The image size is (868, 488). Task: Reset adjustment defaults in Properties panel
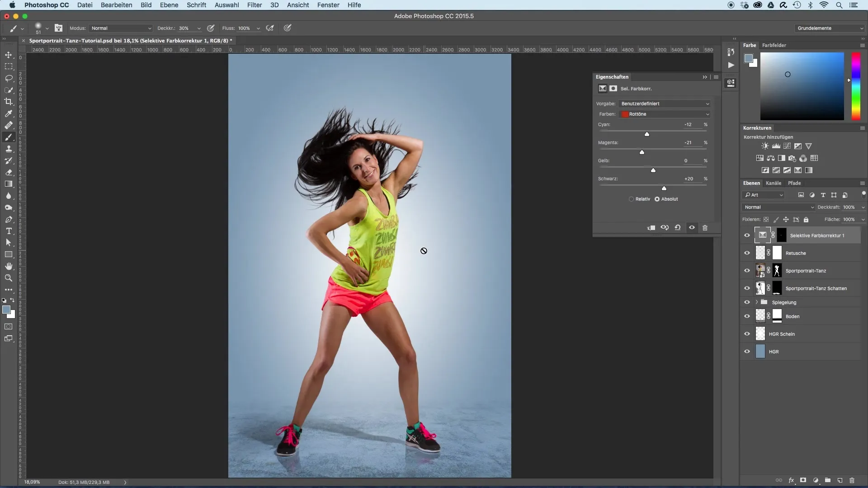pyautogui.click(x=678, y=228)
